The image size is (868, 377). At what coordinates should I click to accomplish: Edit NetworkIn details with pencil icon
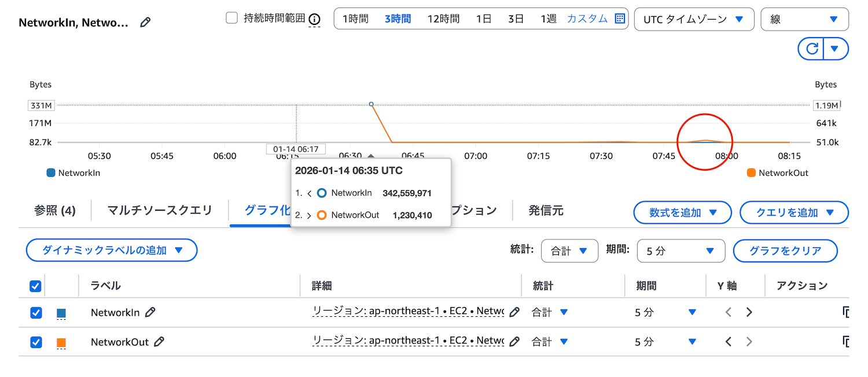click(514, 312)
